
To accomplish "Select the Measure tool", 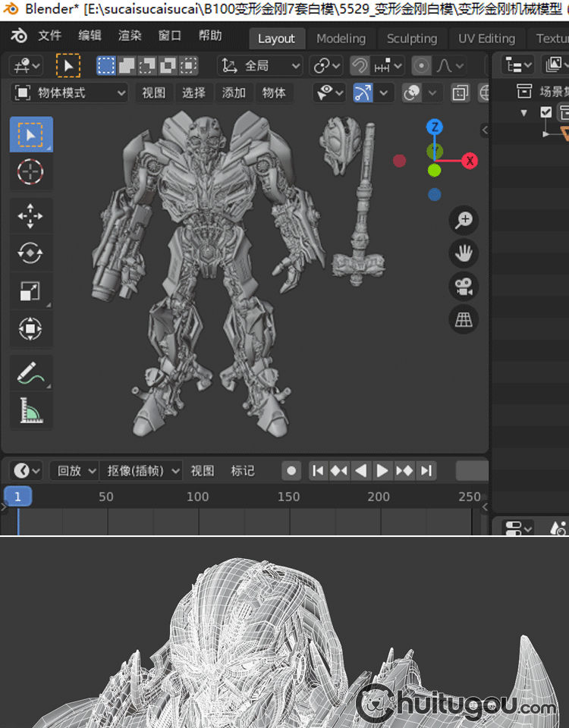I will pyautogui.click(x=30, y=410).
